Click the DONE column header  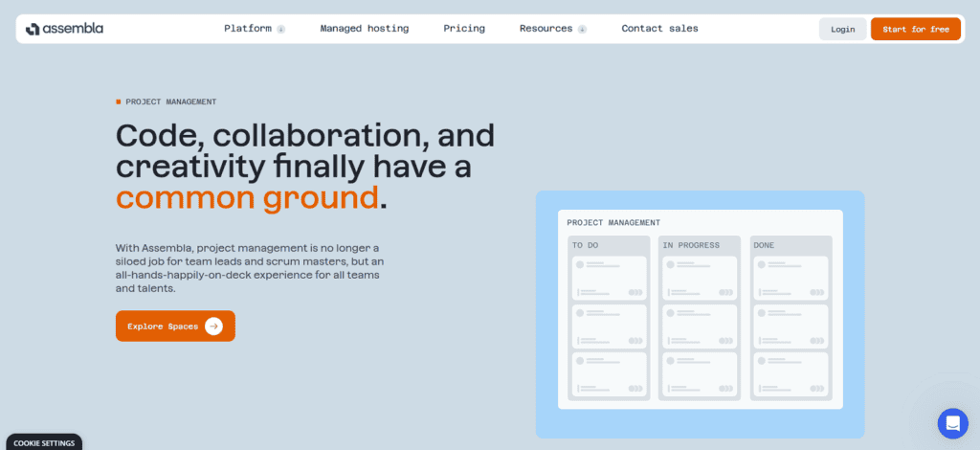pyautogui.click(x=764, y=246)
